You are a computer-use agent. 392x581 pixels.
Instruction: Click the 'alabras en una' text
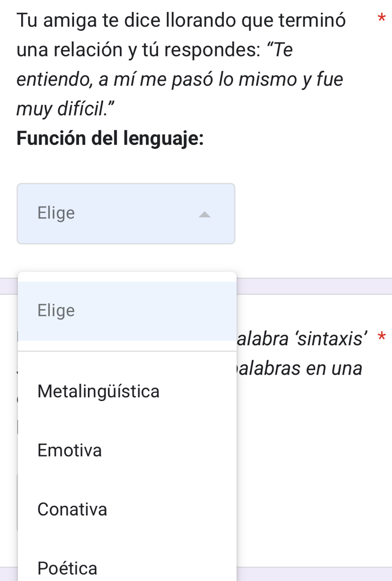(300, 368)
